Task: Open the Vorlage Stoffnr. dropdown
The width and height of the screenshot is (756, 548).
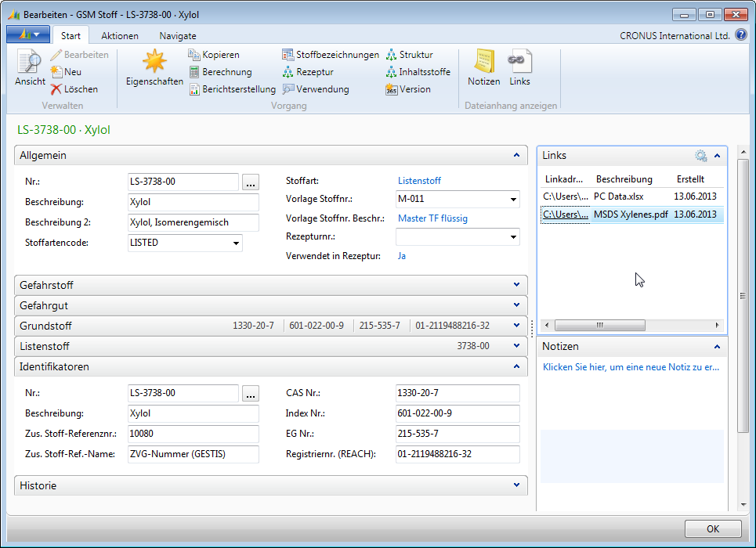Action: pos(513,199)
